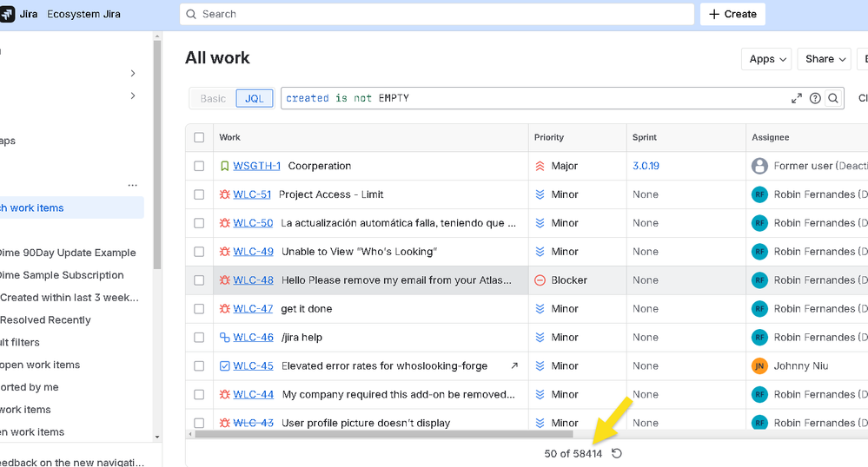The width and height of the screenshot is (868, 467).
Task: Click the Jira logo icon
Action: pos(7,15)
